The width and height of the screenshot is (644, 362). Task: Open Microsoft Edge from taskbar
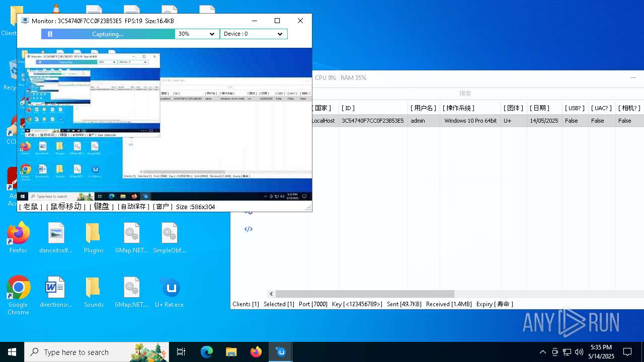(x=207, y=352)
